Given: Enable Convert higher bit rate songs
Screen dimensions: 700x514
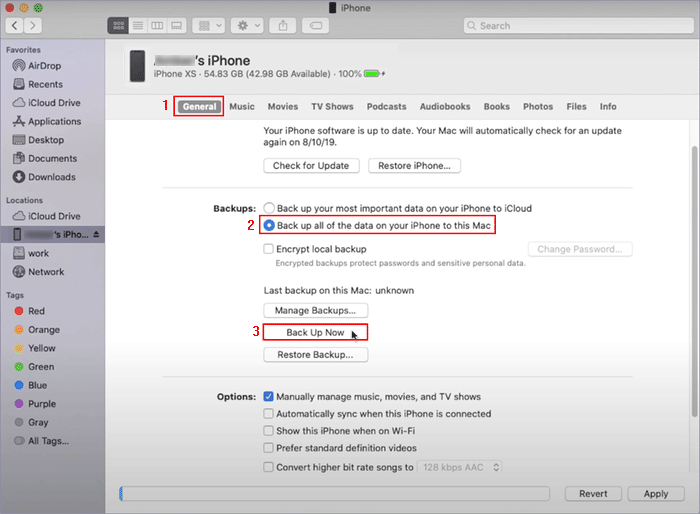Looking at the screenshot, I should point(268,467).
